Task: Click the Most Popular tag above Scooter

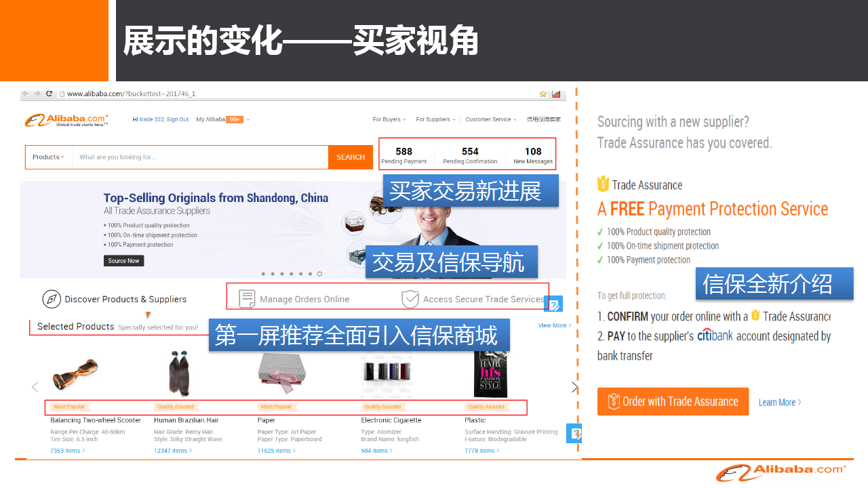Action: point(69,407)
